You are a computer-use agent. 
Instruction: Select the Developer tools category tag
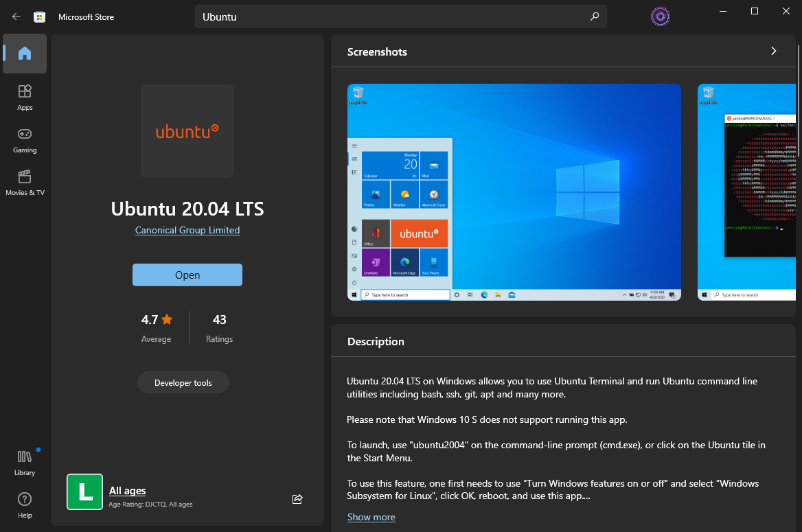(183, 382)
